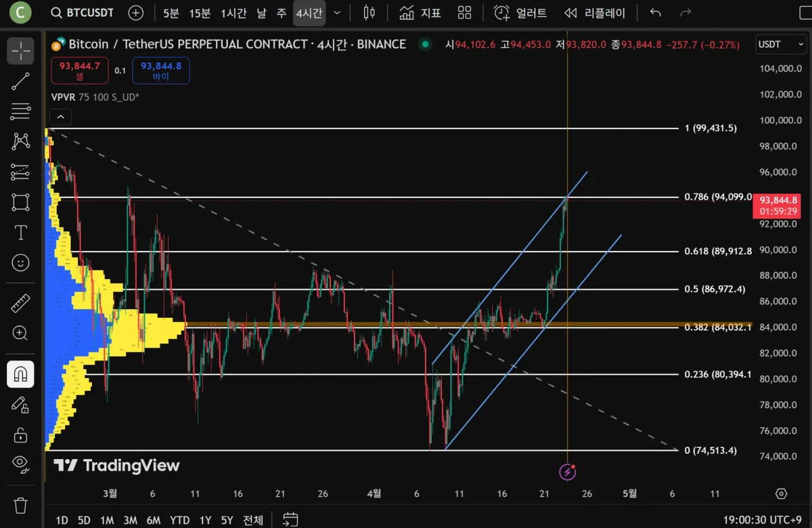Toggle stay in drawing mode pencil-lock
Image resolution: width=812 pixels, height=528 pixels.
[20, 404]
